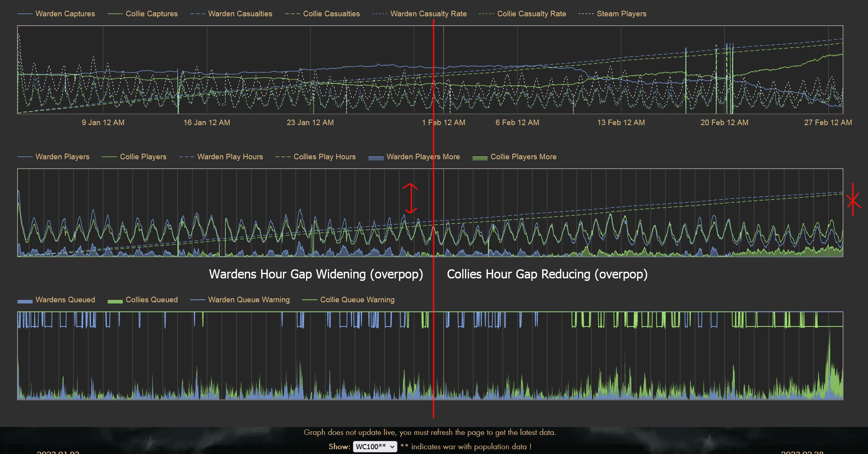This screenshot has width=868, height=454.
Task: Click the 20 Feb 12 AM axis label
Action: pyautogui.click(x=724, y=123)
